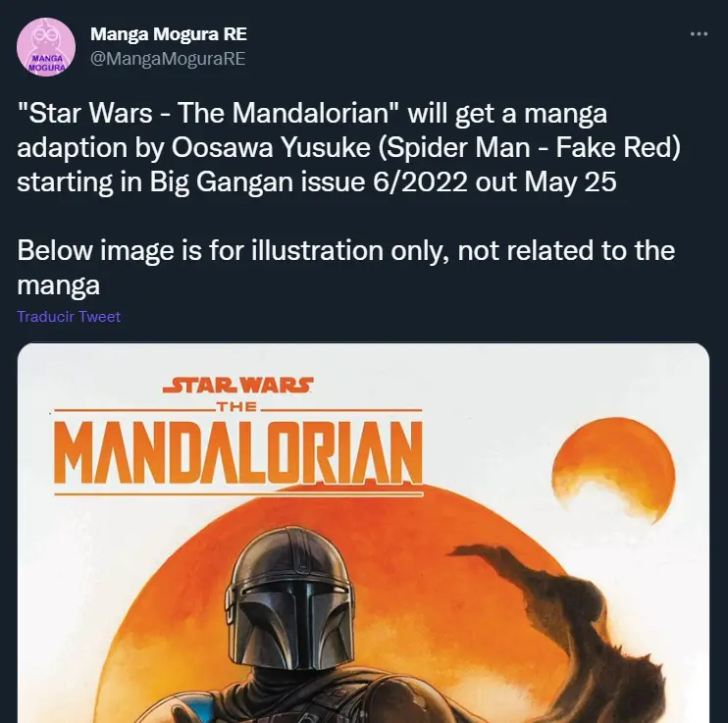
Task: Click the Star Wars logo in the poster
Action: click(238, 386)
